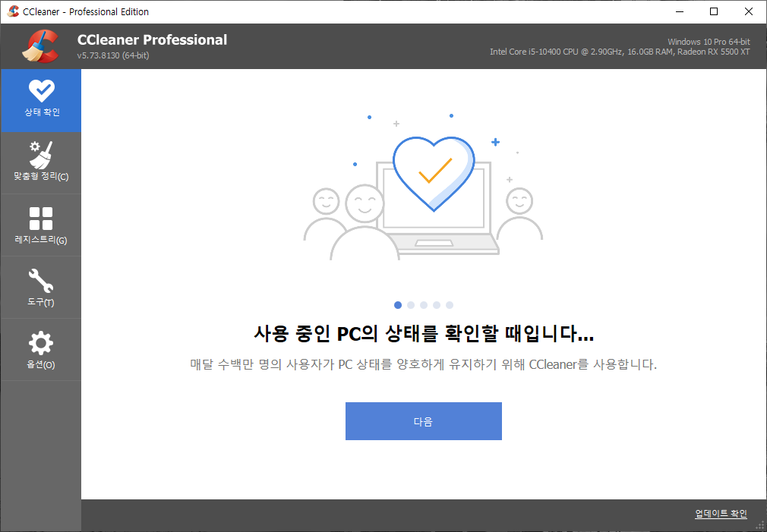The width and height of the screenshot is (767, 532).
Task: Click the Intel Core i5-10400 system specs line
Action: click(x=620, y=52)
